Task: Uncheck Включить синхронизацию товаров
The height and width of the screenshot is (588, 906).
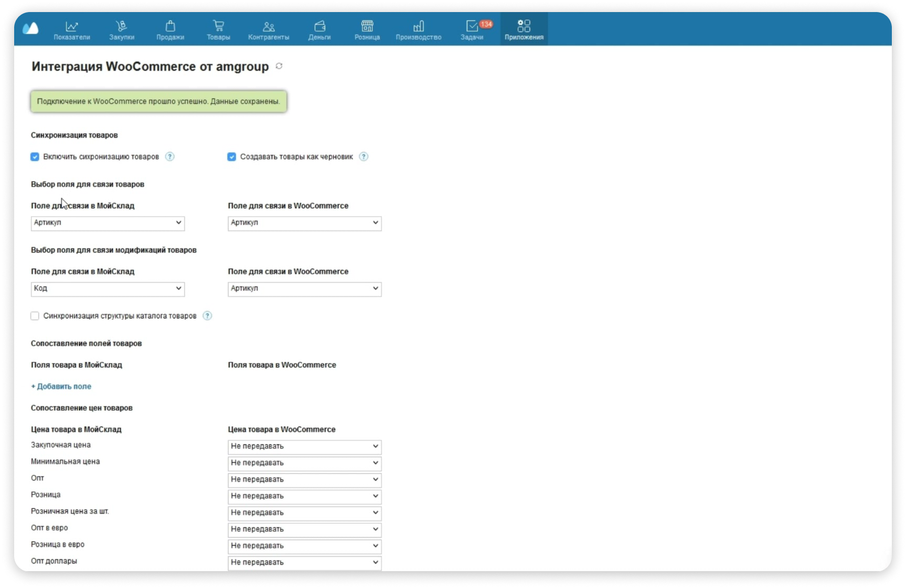Action: (35, 157)
